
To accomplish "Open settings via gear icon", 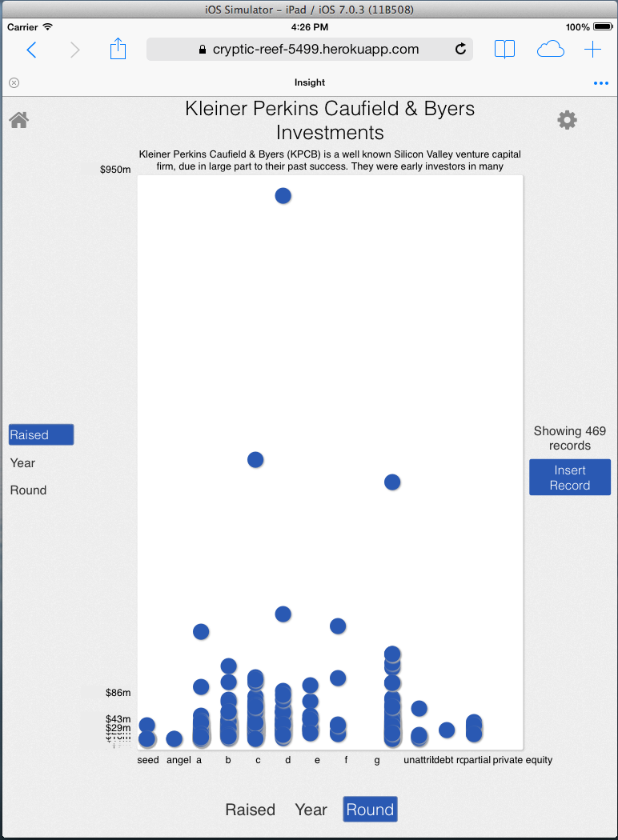I will point(567,120).
